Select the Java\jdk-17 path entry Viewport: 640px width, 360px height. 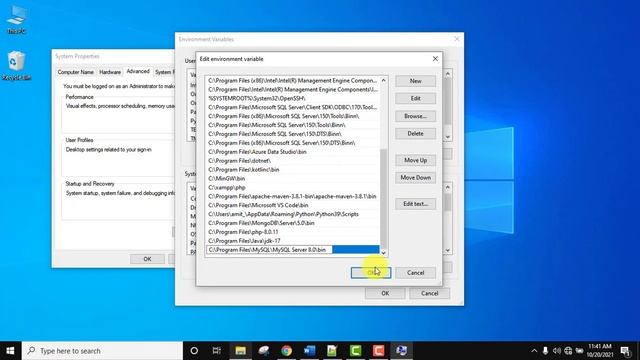(293, 241)
